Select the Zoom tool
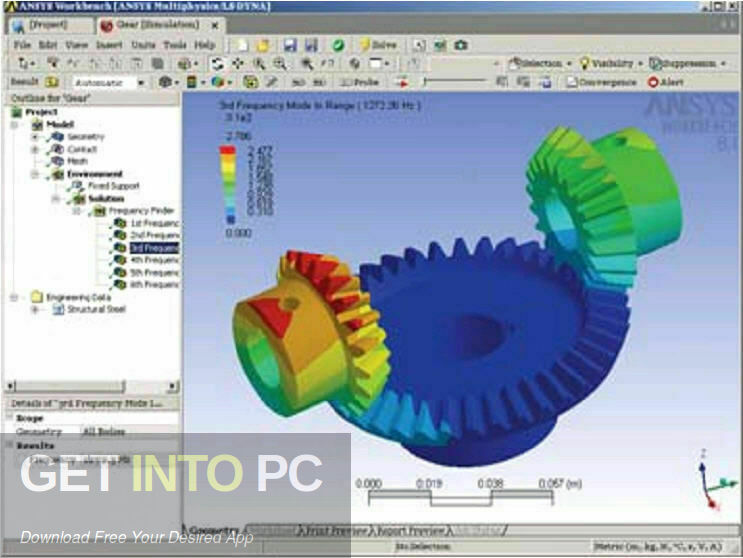Viewport: 743px width, 558px height. click(x=259, y=63)
